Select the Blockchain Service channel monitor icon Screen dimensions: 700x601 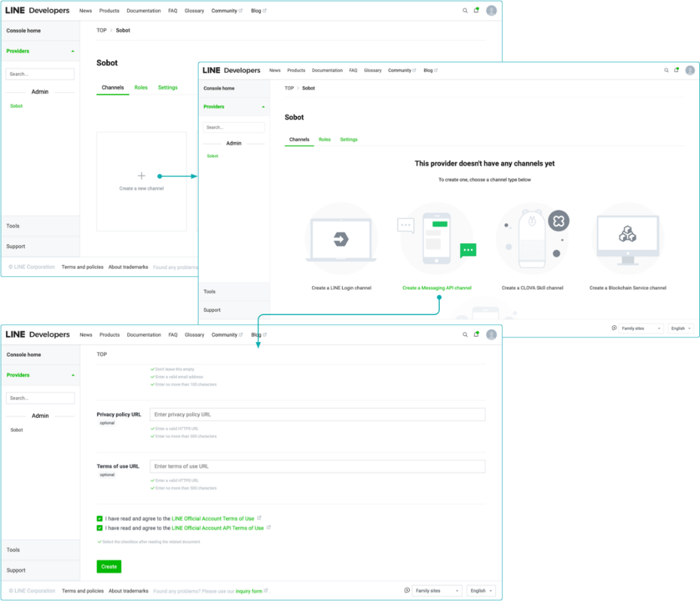[x=628, y=240]
